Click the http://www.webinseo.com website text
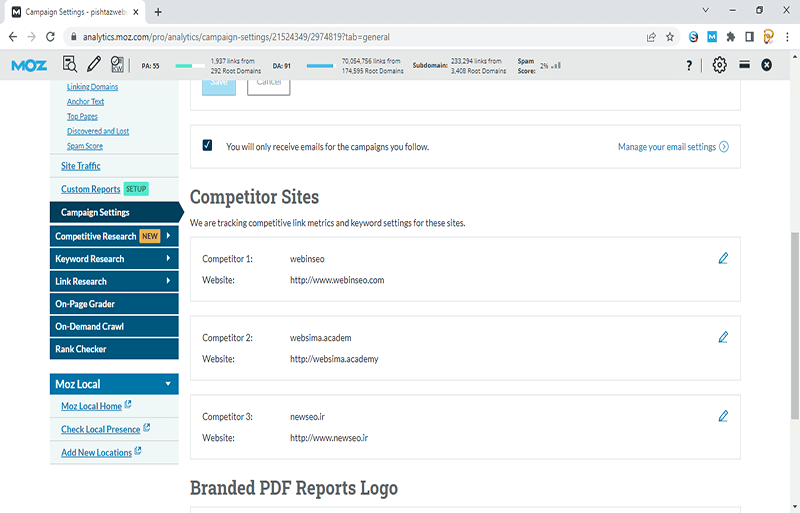The image size is (800, 513). 337,280
